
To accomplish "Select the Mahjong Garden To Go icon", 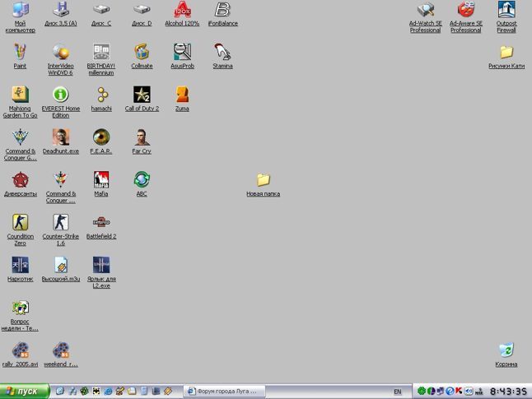I will coord(20,95).
